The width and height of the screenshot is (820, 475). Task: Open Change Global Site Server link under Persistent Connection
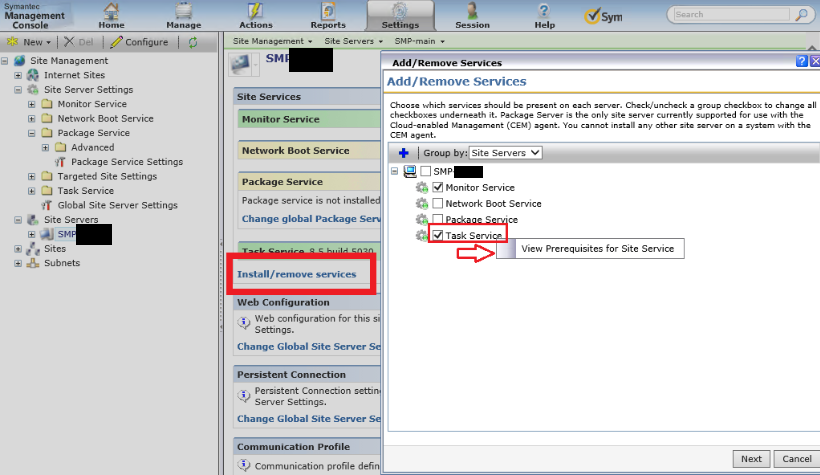pos(309,419)
